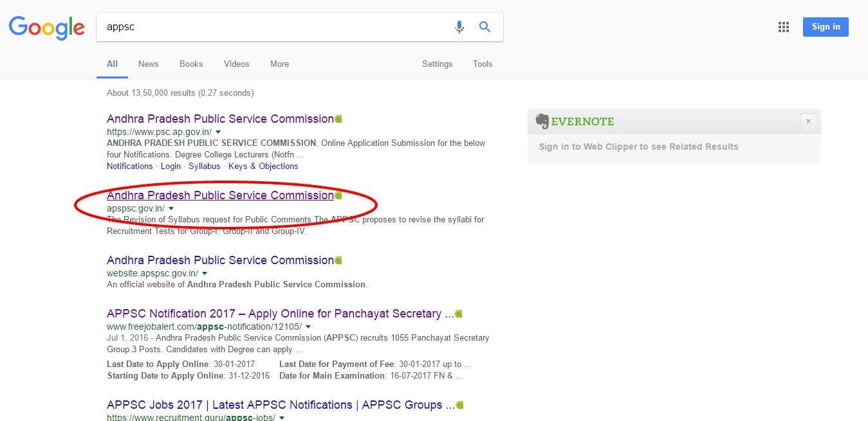Click Sign in to Web Clipper message
Viewport: 868px width, 421px height.
639,147
